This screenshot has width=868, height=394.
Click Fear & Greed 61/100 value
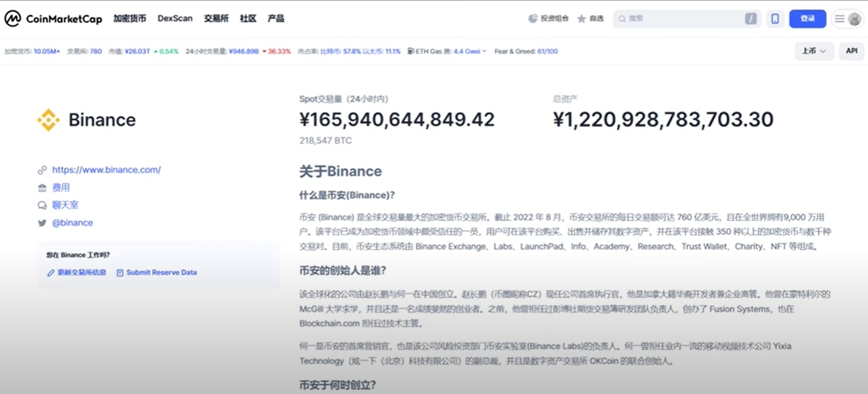[547, 51]
